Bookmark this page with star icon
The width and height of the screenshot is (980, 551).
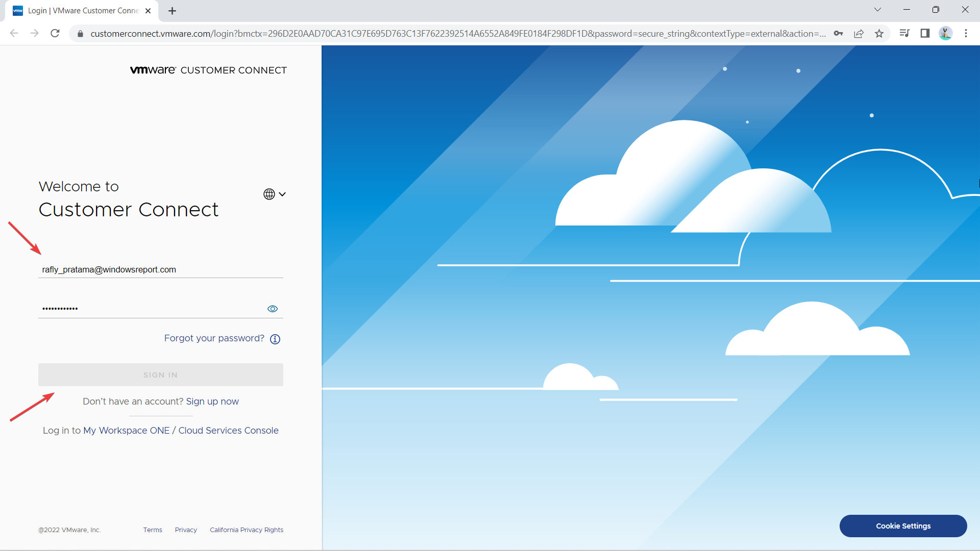coord(879,34)
